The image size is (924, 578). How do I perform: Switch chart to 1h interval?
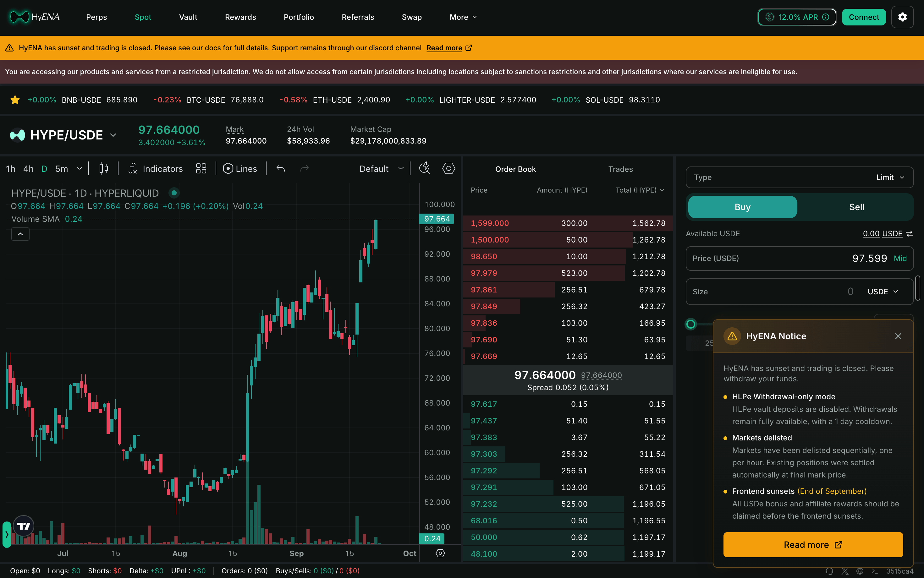pyautogui.click(x=11, y=169)
